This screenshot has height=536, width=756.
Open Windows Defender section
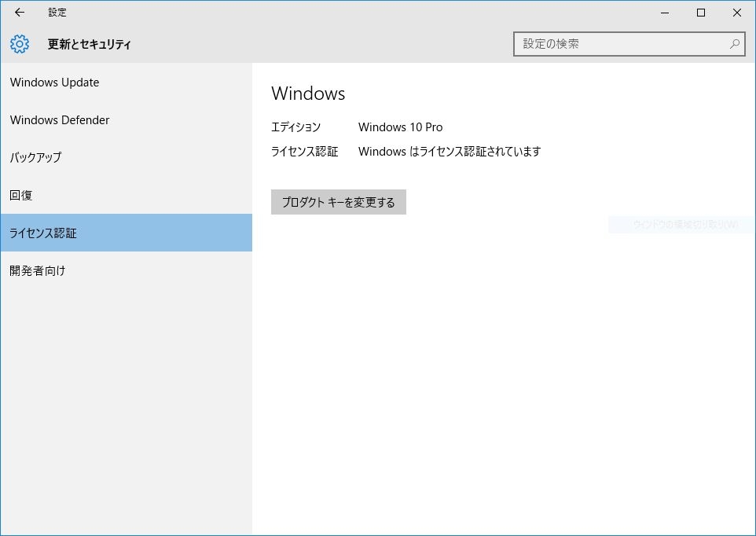[x=127, y=120]
